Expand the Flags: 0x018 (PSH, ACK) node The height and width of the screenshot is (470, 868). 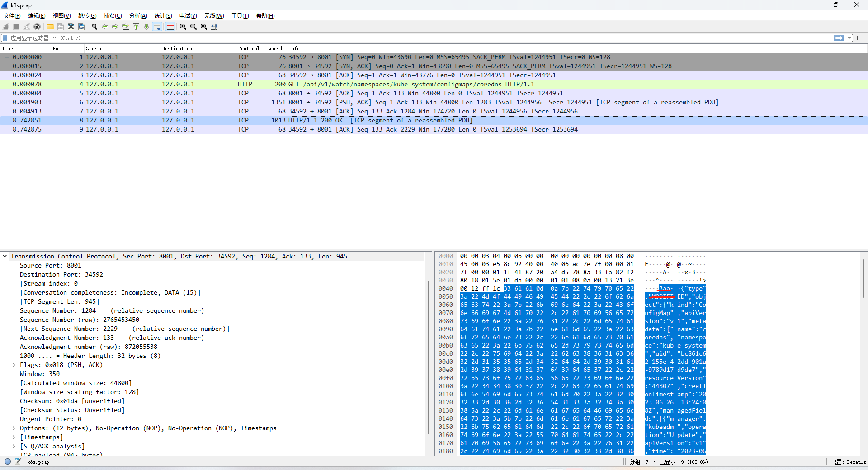[14, 365]
